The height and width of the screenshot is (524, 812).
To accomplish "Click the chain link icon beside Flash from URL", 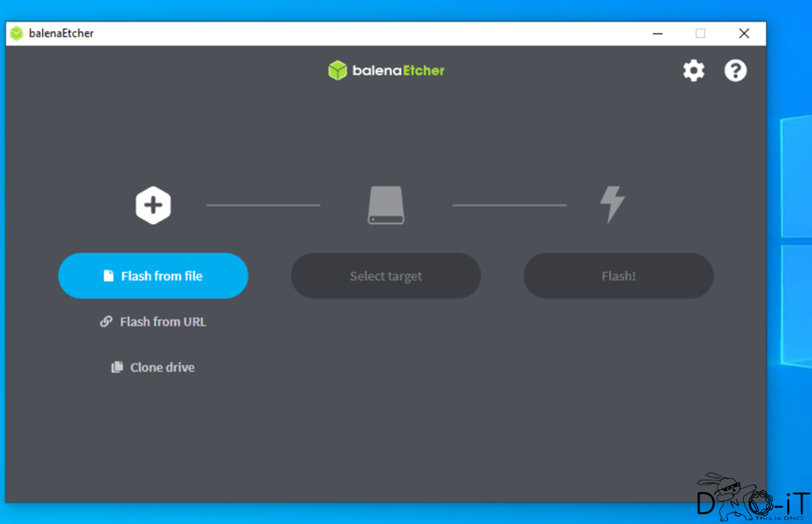I will point(106,322).
